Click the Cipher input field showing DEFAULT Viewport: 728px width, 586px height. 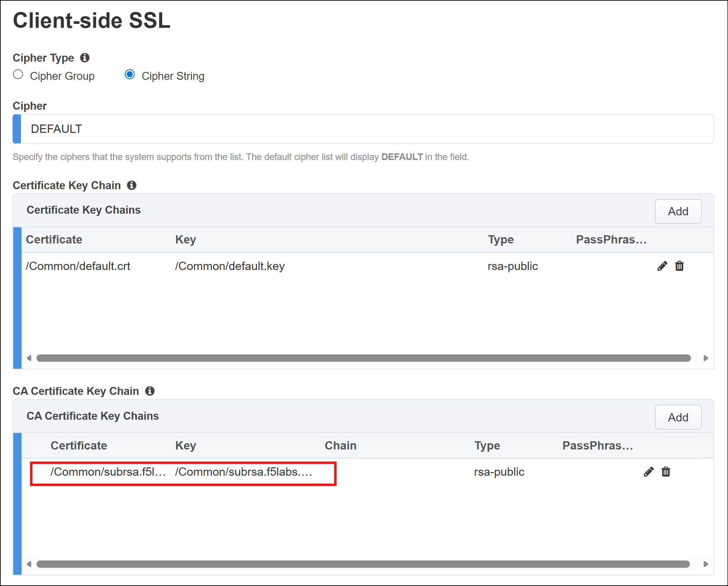click(363, 129)
